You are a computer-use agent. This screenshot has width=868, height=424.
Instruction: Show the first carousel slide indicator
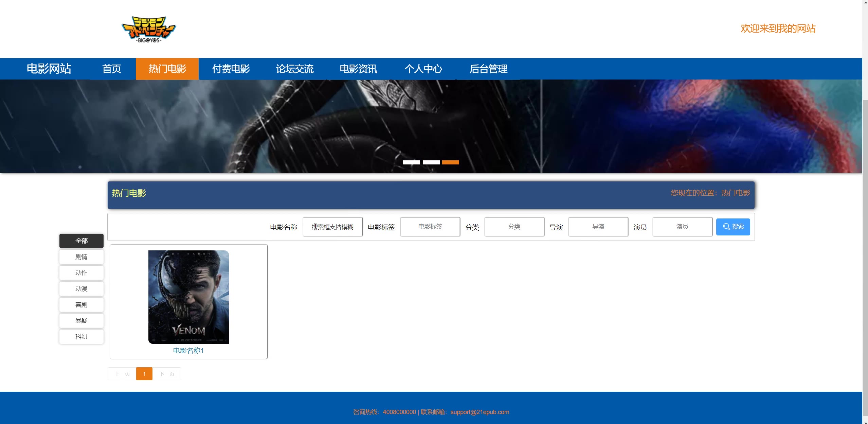pyautogui.click(x=411, y=162)
